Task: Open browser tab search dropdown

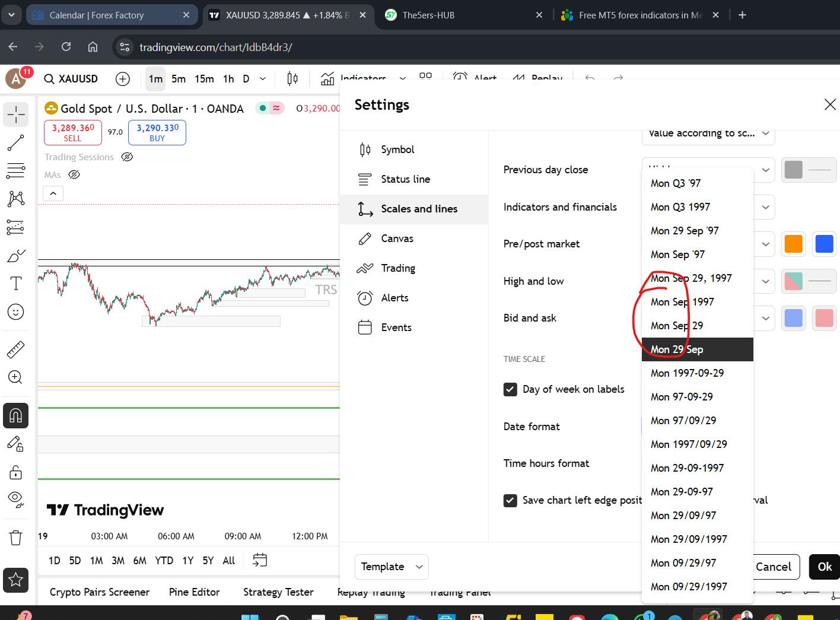Action: click(12, 15)
